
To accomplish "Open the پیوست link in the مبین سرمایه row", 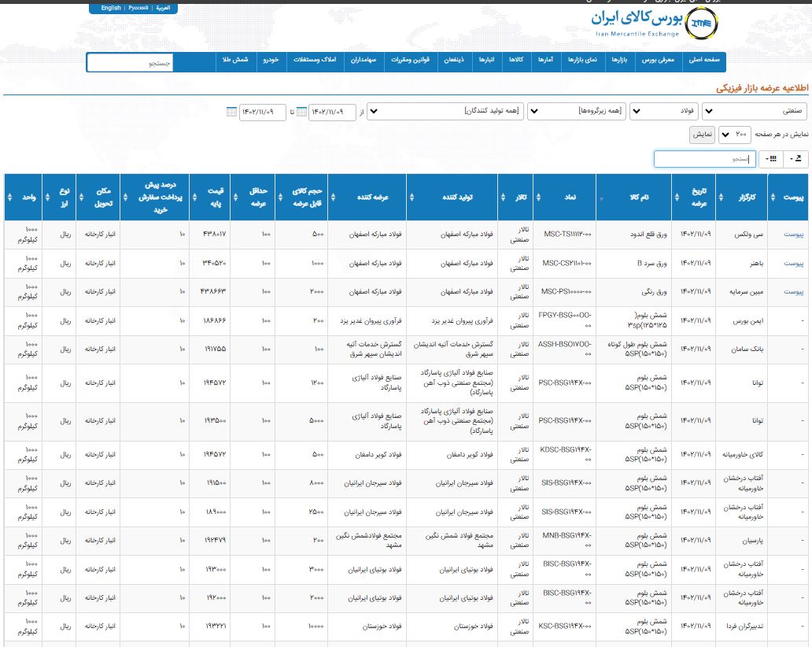I will pos(793,292).
